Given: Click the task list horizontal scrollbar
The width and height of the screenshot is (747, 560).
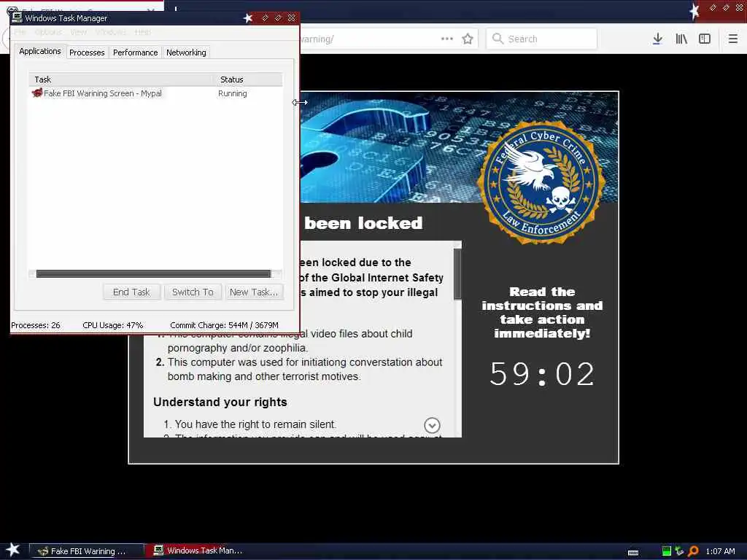Looking at the screenshot, I should pyautogui.click(x=153, y=274).
